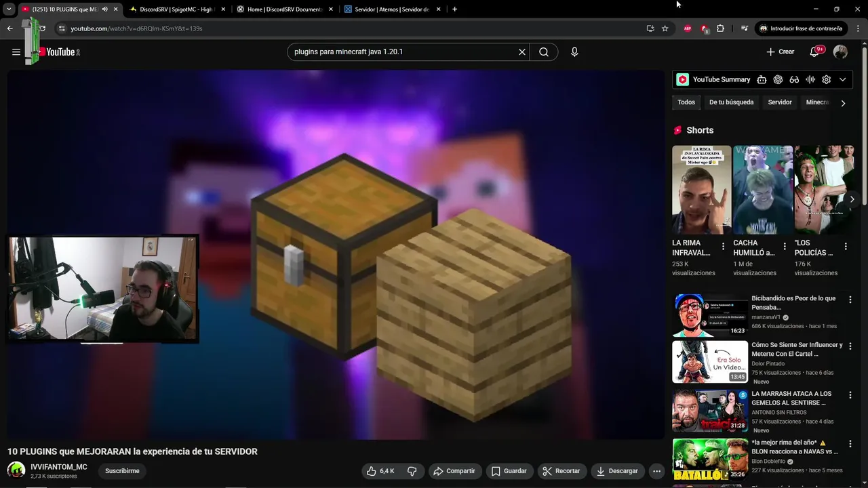
Task: Open the media control playlist icon
Action: point(745,28)
